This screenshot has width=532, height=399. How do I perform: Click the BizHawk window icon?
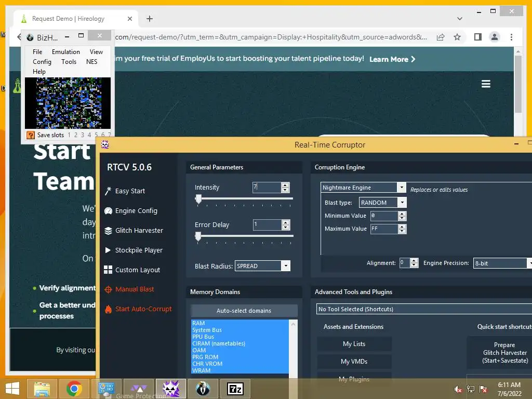coord(30,37)
